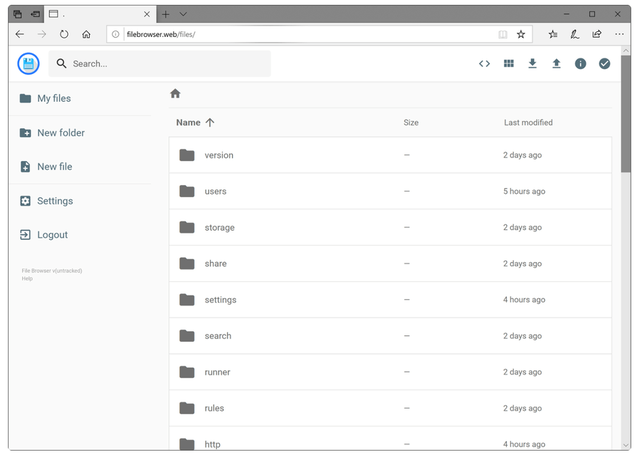
Task: Select the http folder row
Action: click(x=390, y=439)
